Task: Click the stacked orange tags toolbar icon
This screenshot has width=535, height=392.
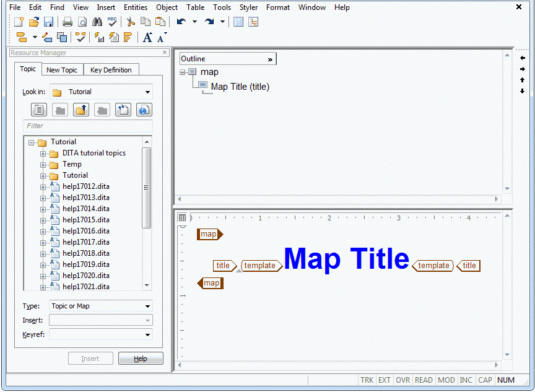Action: click(x=128, y=37)
